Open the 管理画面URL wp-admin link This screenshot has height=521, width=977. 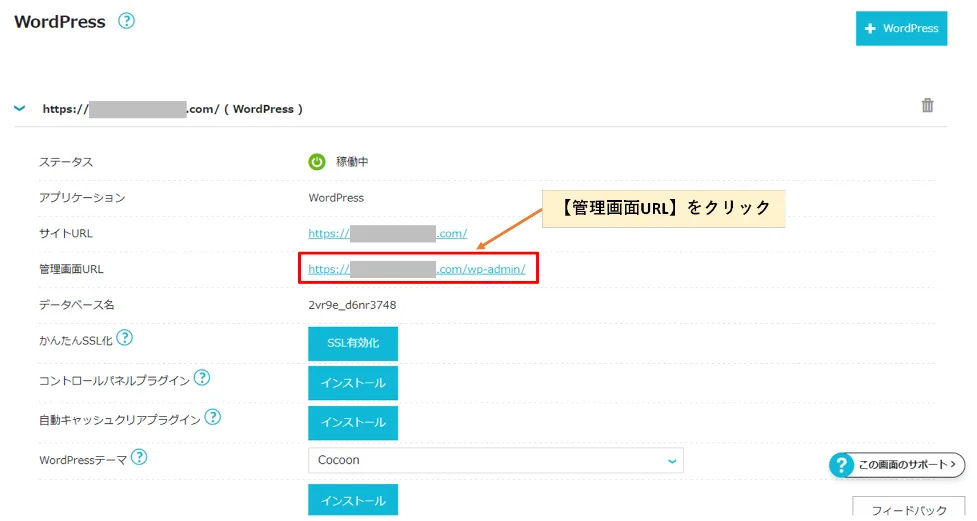click(x=416, y=269)
